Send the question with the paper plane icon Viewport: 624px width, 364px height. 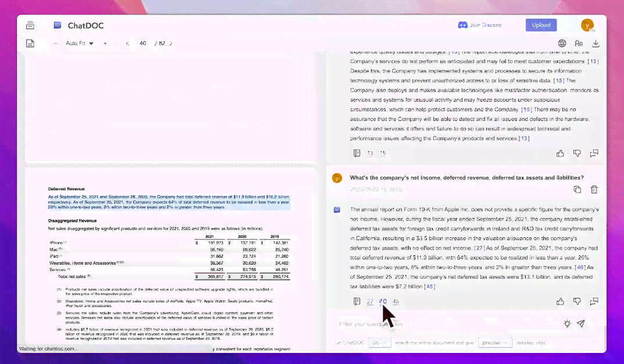coord(581,324)
